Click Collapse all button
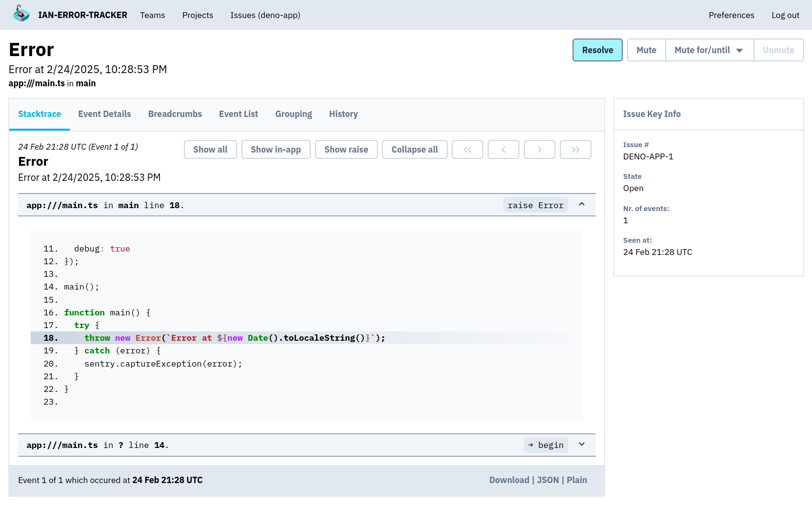Image resolution: width=812 pixels, height=505 pixels. (x=415, y=150)
